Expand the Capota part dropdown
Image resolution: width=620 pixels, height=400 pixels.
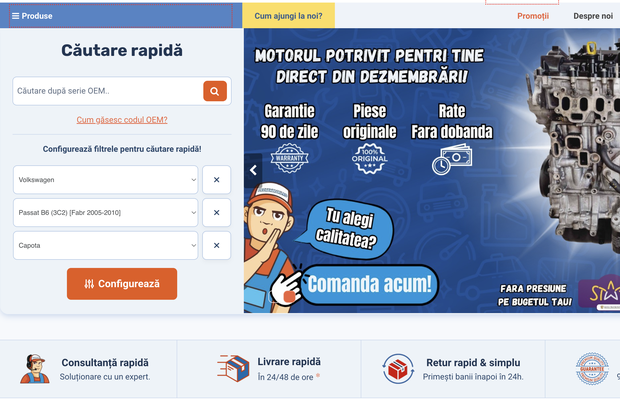[106, 245]
